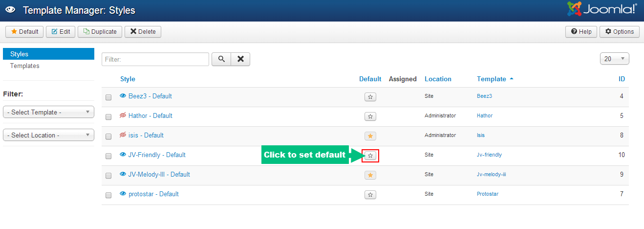Viewport: 644px width, 229px height.
Task: Clear the filter with the X button
Action: (240, 59)
